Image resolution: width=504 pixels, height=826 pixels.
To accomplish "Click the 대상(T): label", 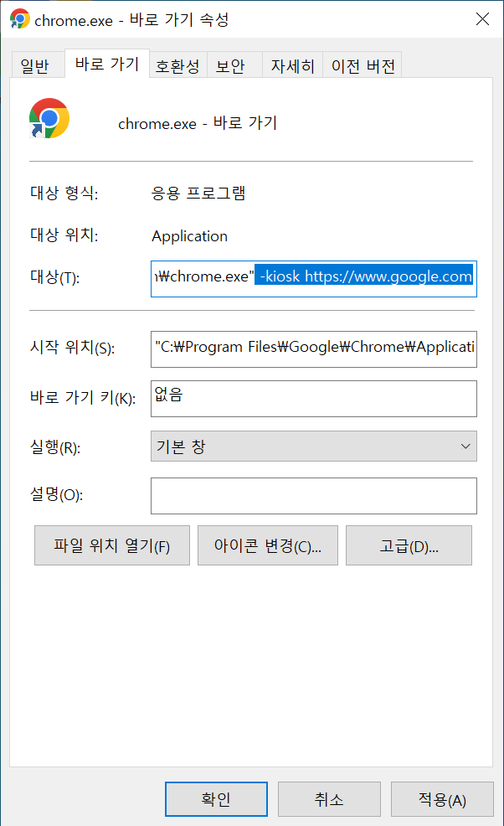I will (54, 277).
